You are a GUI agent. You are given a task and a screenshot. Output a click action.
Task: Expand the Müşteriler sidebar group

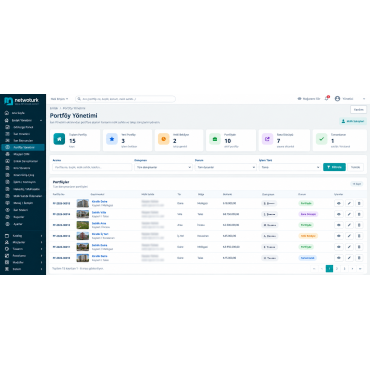23,242
